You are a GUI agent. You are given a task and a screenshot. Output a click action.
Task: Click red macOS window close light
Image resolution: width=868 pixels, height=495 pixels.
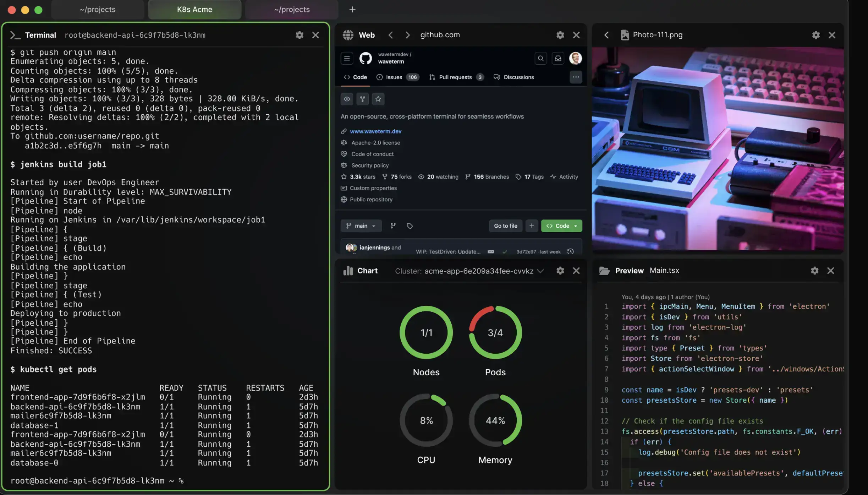tap(12, 10)
